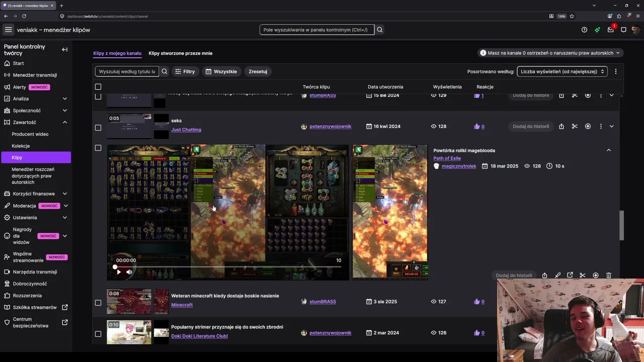
Task: Open the notifications inbox with red badge
Action: (x=611, y=30)
